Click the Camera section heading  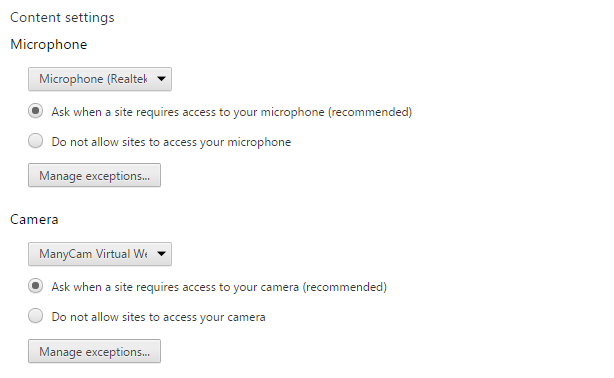[x=34, y=219]
